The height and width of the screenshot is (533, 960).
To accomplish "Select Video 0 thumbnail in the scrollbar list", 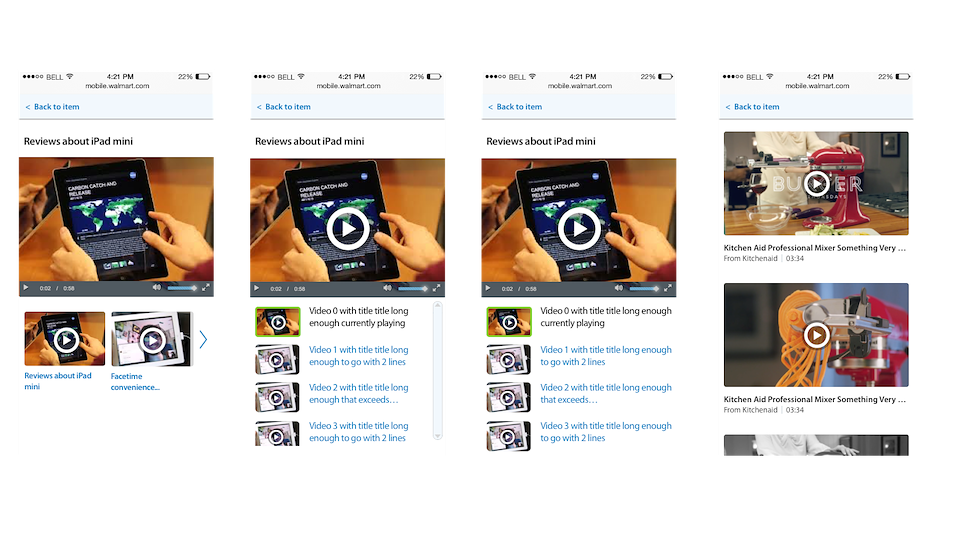I will [278, 322].
